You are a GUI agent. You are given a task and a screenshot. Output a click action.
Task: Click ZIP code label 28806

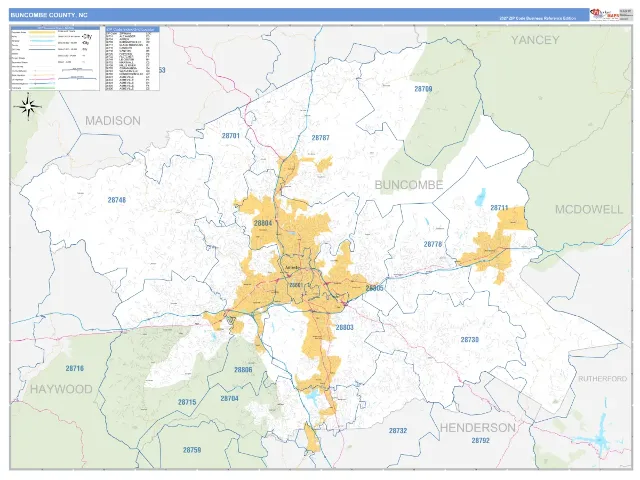[x=243, y=370]
